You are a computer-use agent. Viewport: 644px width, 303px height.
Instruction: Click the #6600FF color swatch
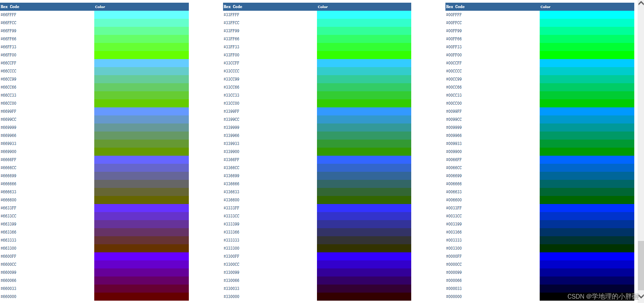[142, 256]
